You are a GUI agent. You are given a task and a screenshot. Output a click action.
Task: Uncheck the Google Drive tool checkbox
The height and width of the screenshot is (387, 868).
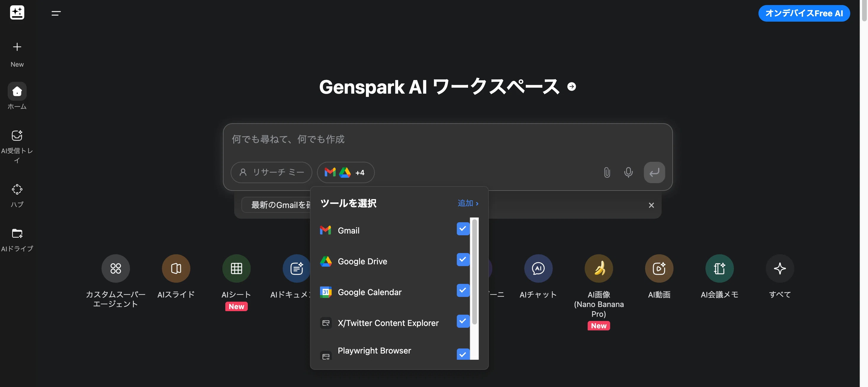pos(463,260)
